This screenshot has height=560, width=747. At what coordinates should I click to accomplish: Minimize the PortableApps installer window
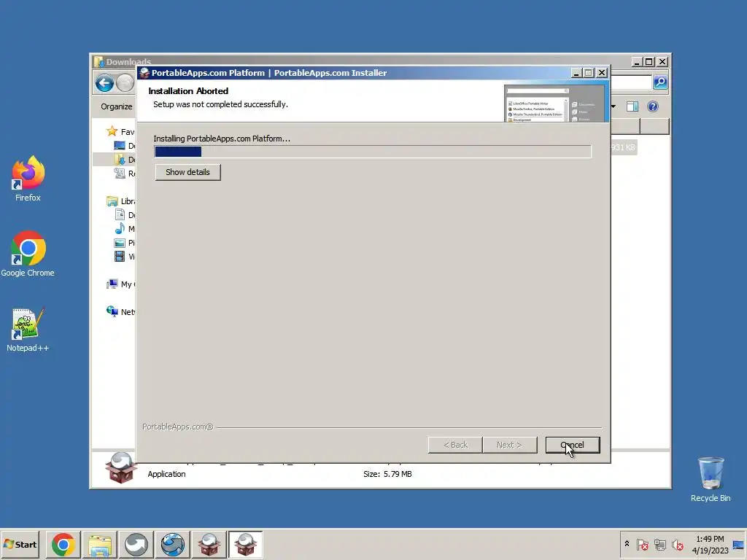(x=576, y=73)
